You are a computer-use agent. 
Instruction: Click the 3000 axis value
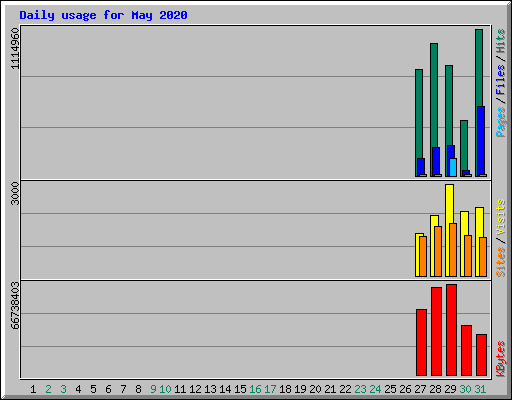[15, 193]
